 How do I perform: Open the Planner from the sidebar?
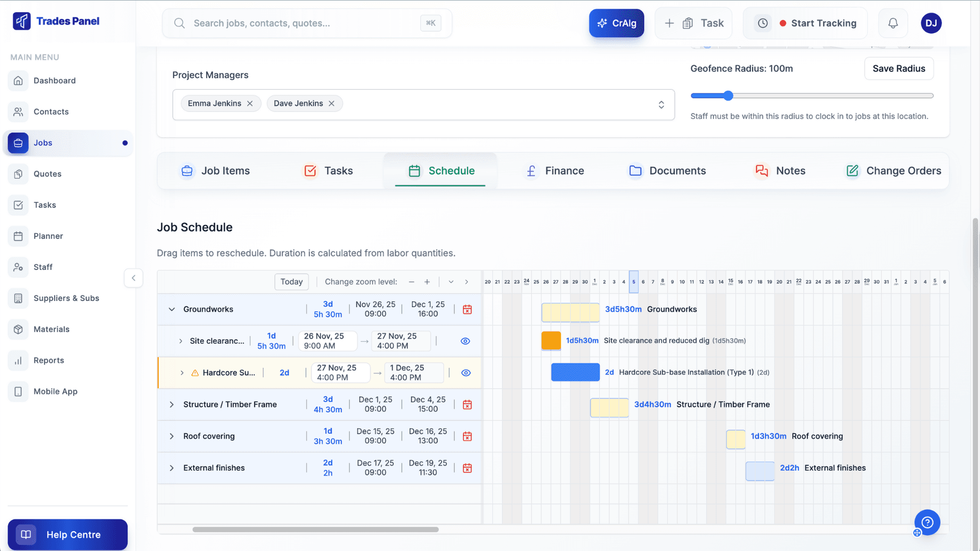(48, 236)
